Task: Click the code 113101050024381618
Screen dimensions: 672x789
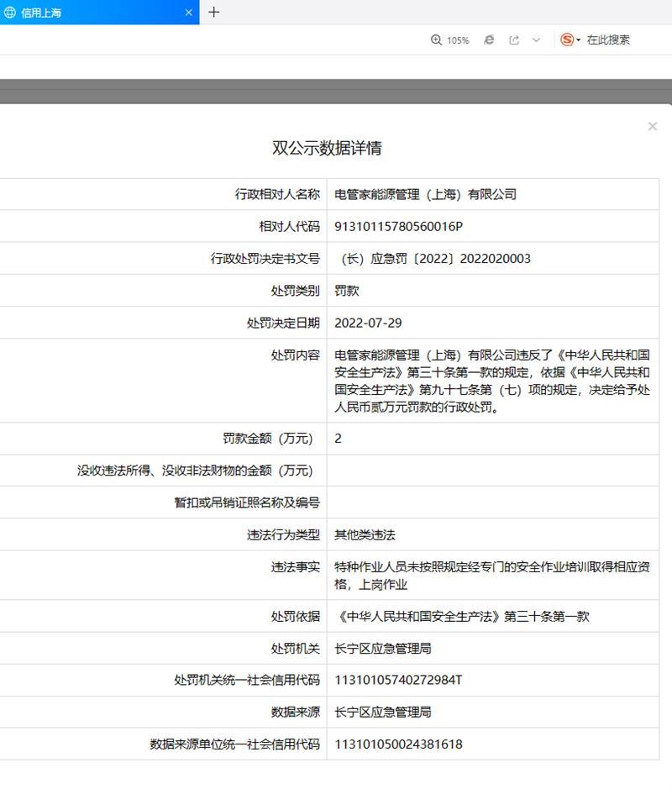Action: 398,744
